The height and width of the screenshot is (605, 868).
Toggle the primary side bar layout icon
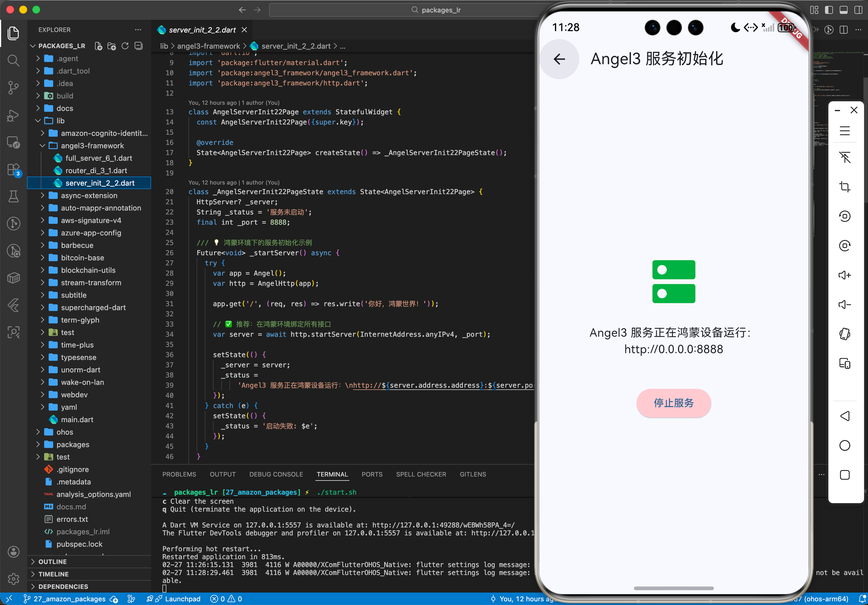(829, 10)
